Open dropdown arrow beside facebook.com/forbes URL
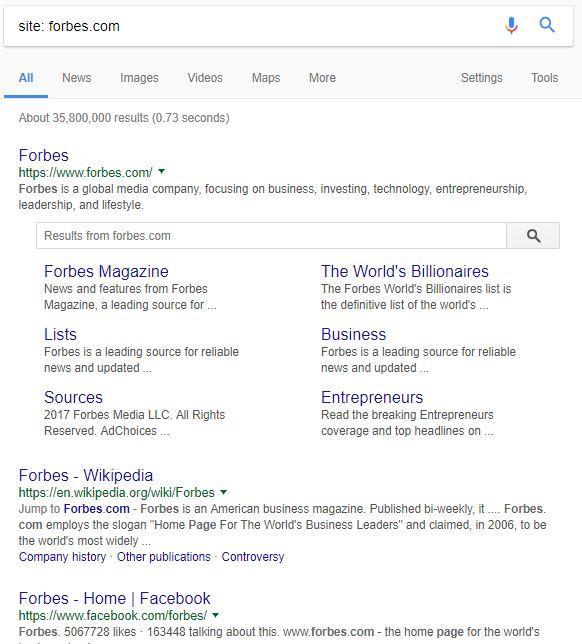Viewport: 582px width, 644px height. click(x=216, y=615)
